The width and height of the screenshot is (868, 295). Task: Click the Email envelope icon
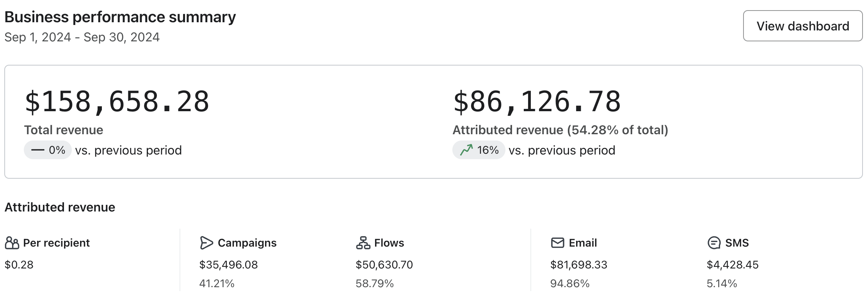[557, 243]
